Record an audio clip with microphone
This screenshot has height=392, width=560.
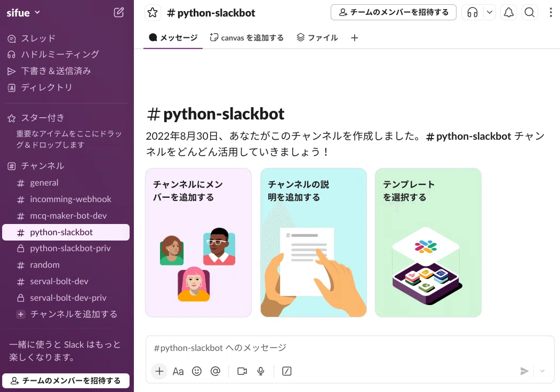click(x=261, y=371)
